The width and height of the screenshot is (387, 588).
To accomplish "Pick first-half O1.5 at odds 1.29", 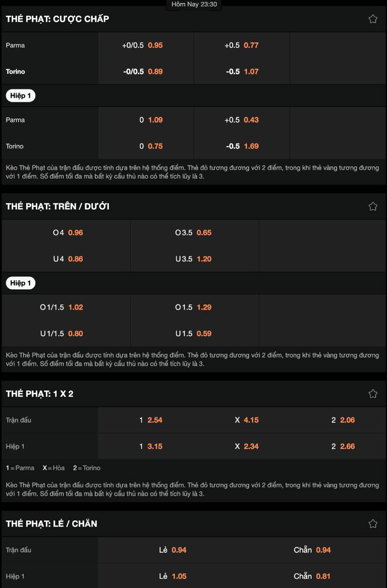I will click(x=194, y=307).
